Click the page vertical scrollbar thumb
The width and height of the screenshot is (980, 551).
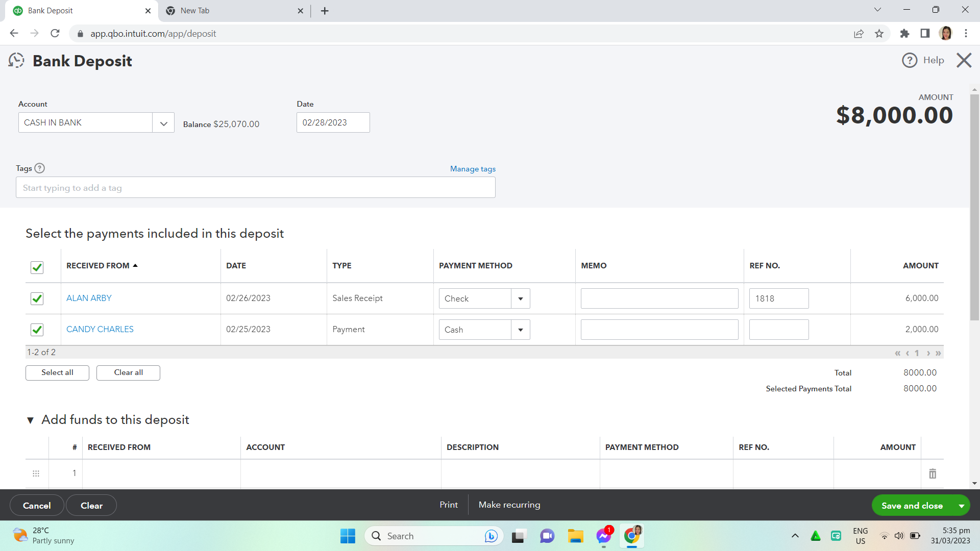(x=974, y=207)
